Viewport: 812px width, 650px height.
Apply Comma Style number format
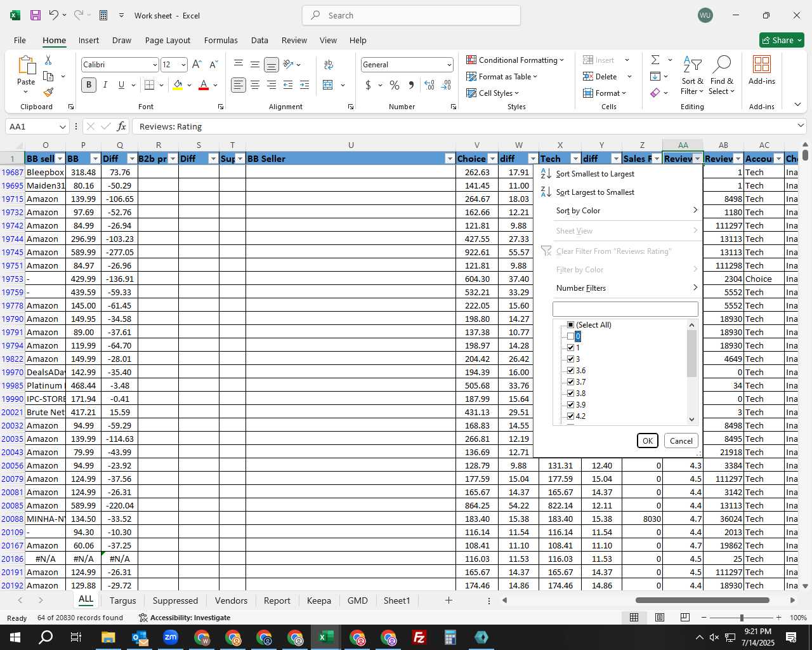pos(411,84)
